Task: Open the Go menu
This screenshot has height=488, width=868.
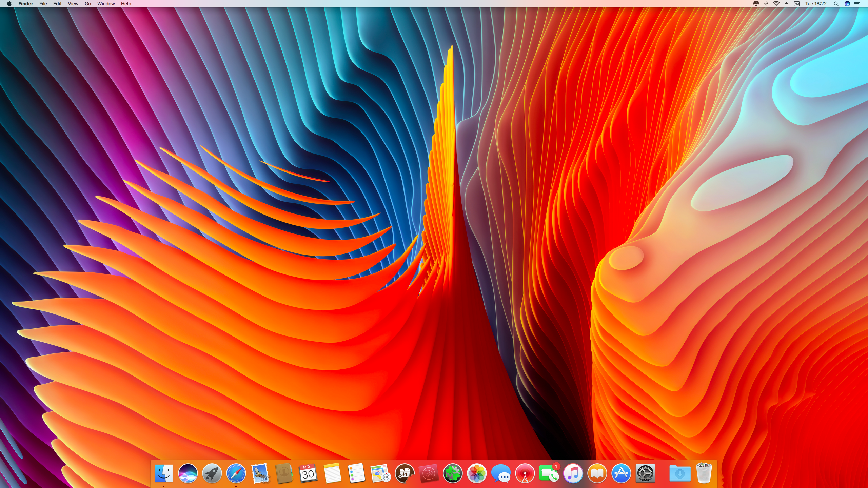Action: [x=88, y=4]
